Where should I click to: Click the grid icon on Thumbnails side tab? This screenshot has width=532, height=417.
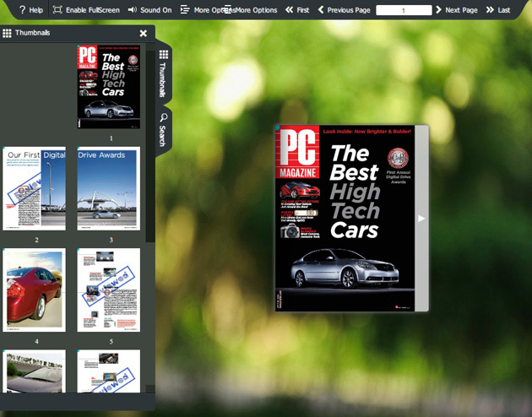point(164,54)
